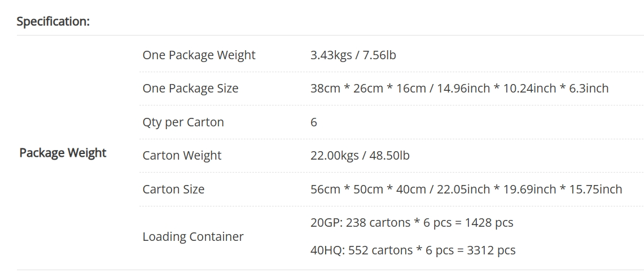Click the Loading Container label
644x273 pixels.
pos(193,236)
